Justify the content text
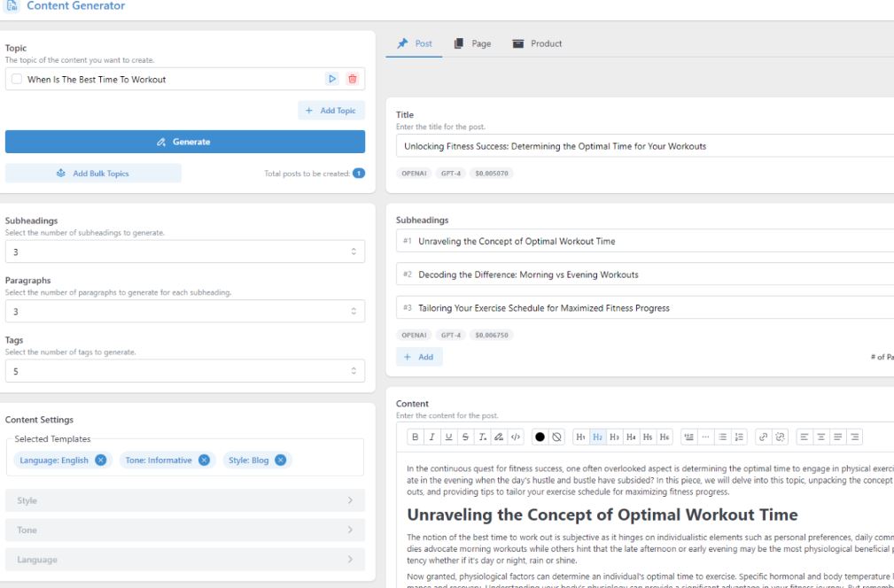Viewport: 894px width, 588px height. point(837,437)
